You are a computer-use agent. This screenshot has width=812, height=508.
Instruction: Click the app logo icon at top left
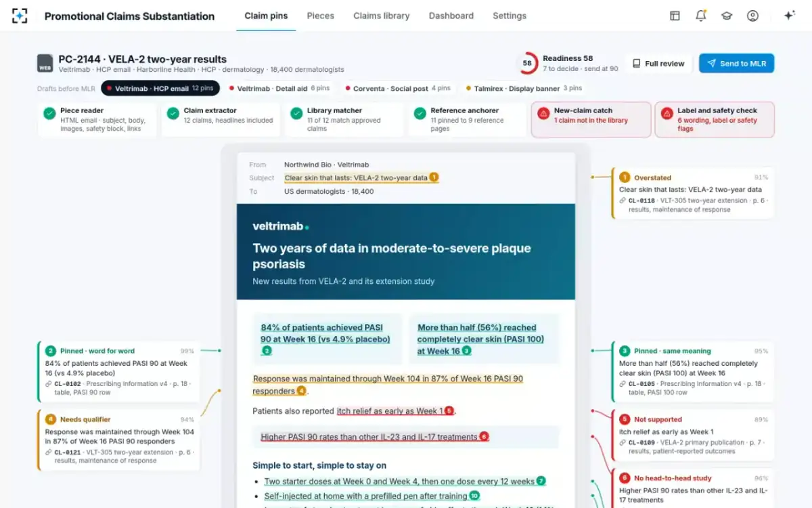click(x=20, y=16)
